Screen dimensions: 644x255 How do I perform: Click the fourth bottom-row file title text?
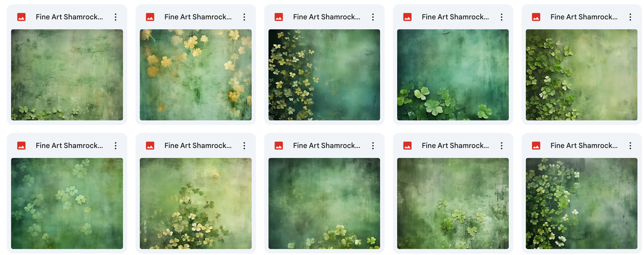tap(455, 146)
